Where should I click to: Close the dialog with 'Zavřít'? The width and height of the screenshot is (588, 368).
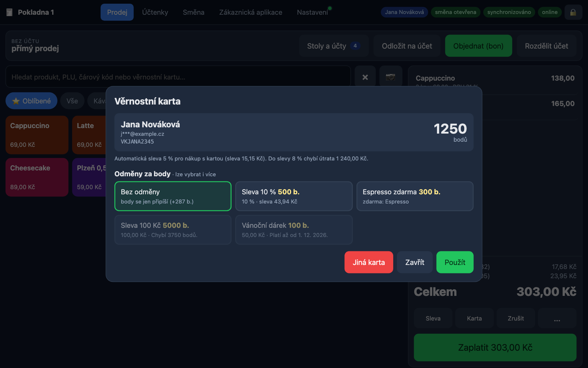click(415, 262)
